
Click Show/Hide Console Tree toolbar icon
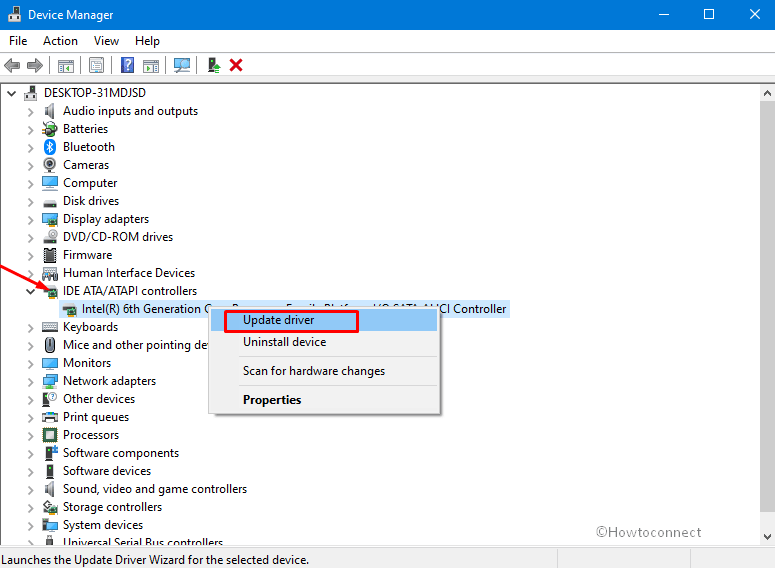point(66,65)
